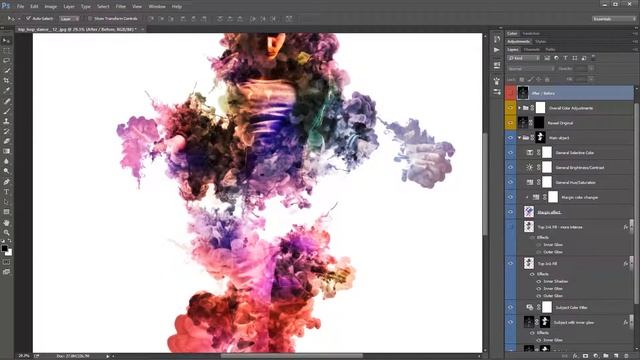Select the Brush tool
The width and height of the screenshot is (640, 360).
tap(6, 111)
